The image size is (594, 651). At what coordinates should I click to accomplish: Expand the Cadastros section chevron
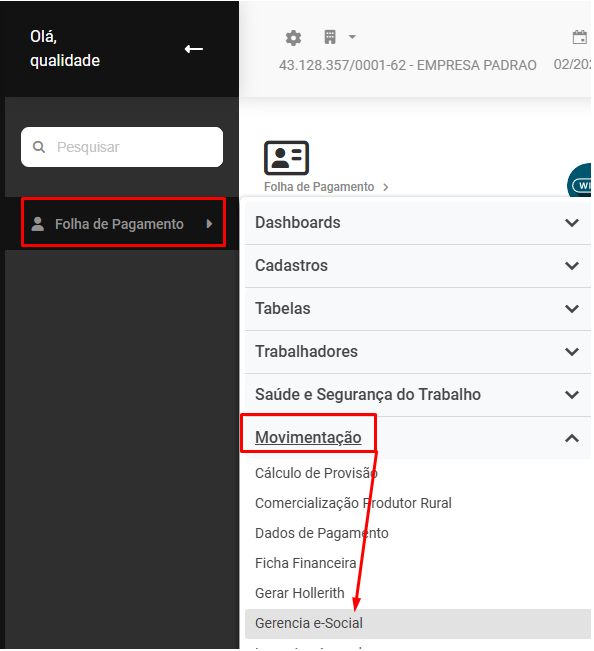[572, 266]
